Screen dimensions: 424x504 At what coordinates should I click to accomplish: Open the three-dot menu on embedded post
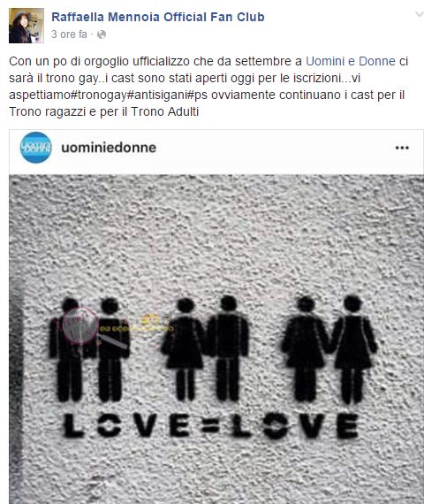coord(402,148)
